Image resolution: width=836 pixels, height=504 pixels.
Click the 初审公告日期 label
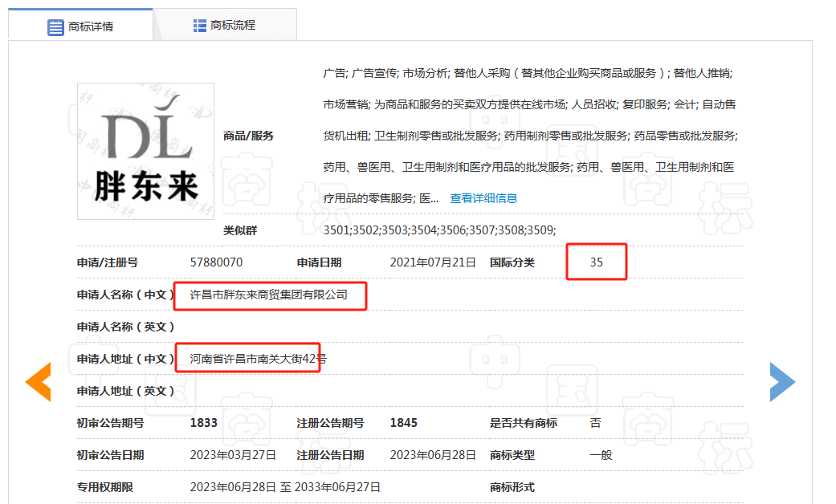point(110,455)
